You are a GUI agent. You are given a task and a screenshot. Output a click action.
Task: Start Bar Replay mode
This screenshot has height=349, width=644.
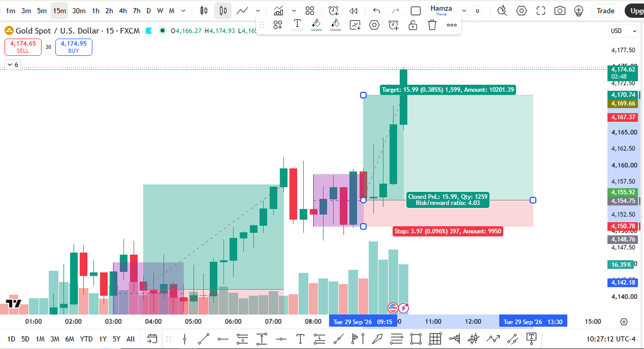point(353,11)
